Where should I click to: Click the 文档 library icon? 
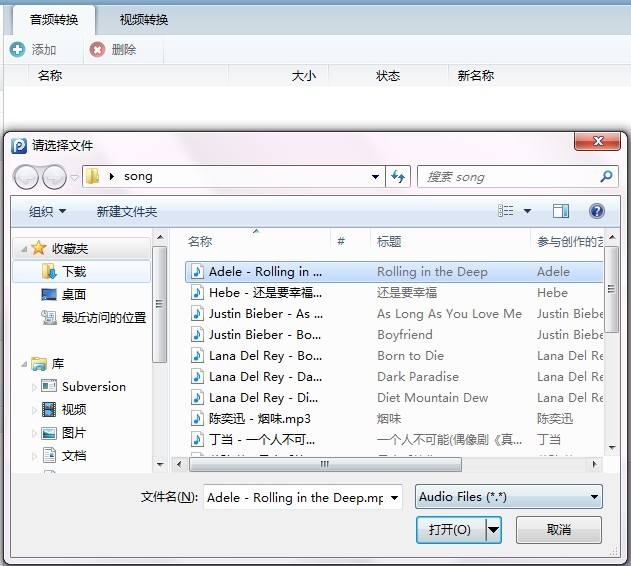click(49, 455)
